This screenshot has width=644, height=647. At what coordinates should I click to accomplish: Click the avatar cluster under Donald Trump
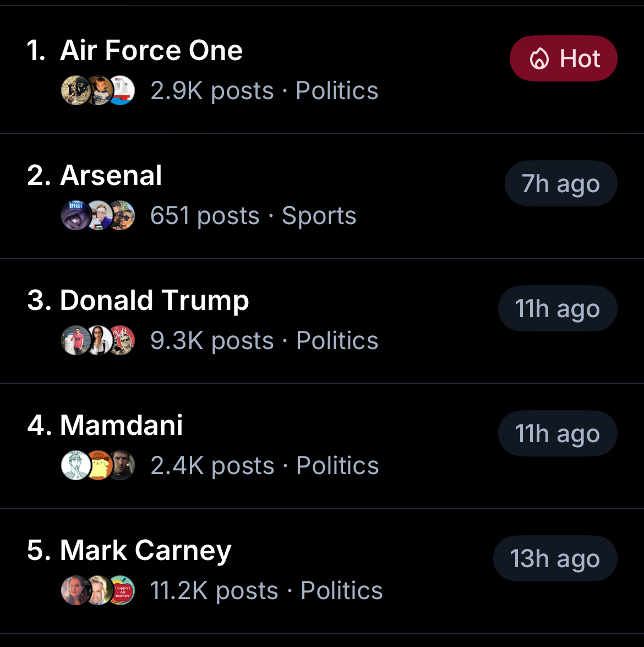[x=98, y=341]
